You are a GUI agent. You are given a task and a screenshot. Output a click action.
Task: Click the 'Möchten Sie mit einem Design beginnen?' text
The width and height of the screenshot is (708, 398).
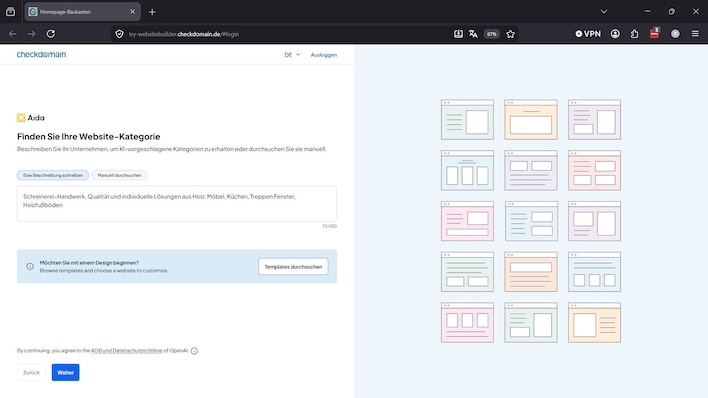[89, 262]
